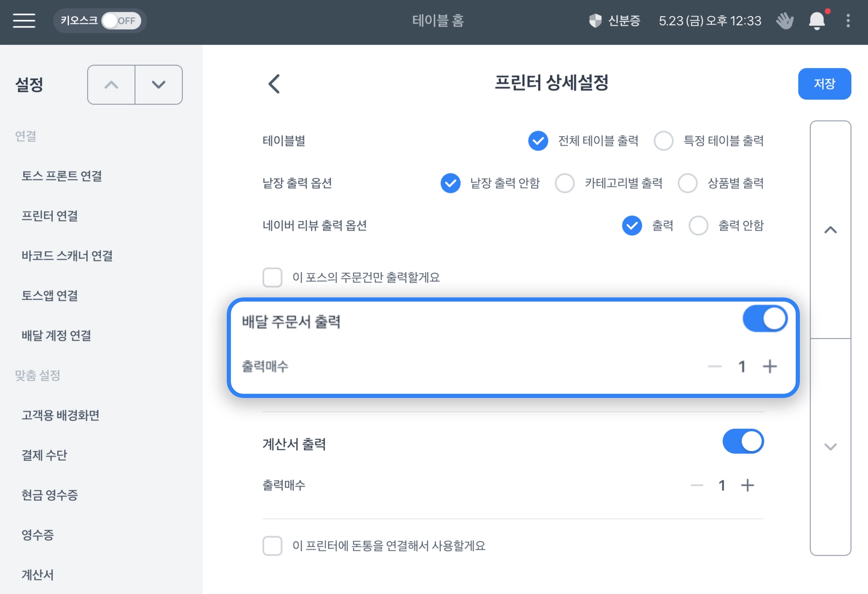Screen dimensions: 868x594
Task: Decrease 계산서 출력매수 with minus
Action: click(x=697, y=485)
